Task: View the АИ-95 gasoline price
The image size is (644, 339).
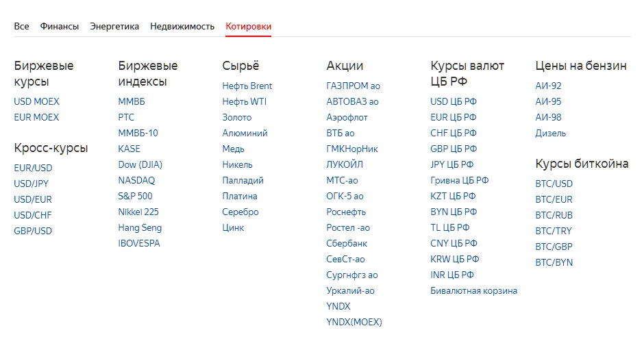Action: [x=548, y=101]
